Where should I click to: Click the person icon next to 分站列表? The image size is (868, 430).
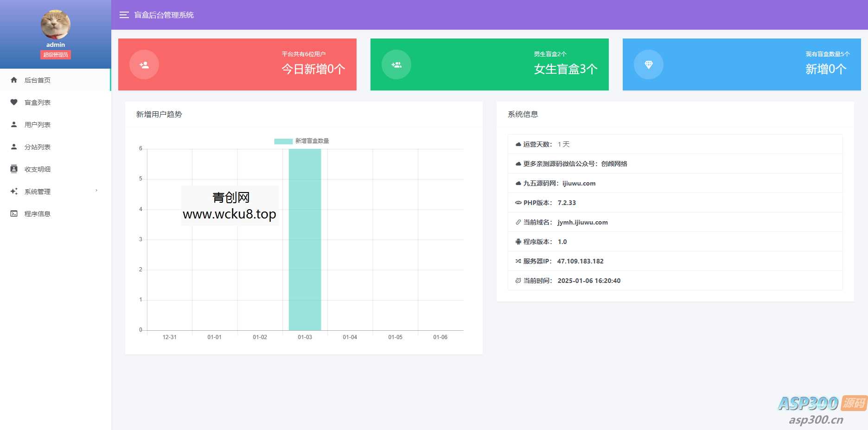tap(14, 146)
